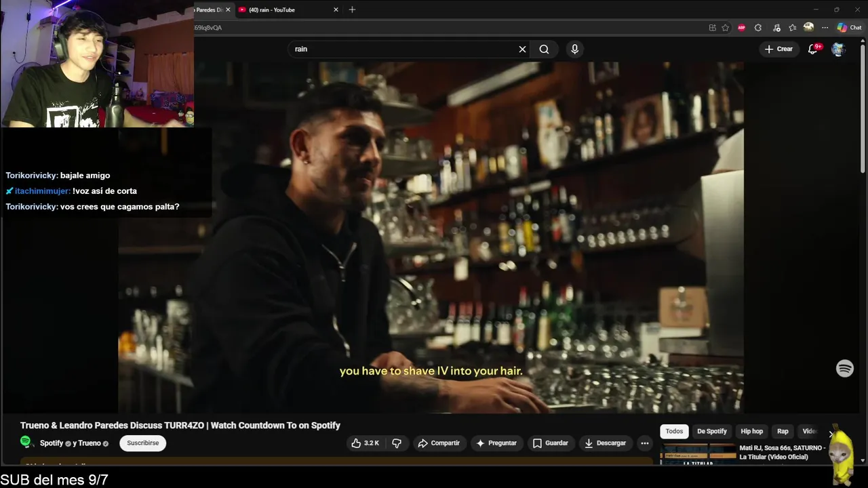The height and width of the screenshot is (488, 868).
Task: Open the browser profile avatar
Action: (808, 28)
